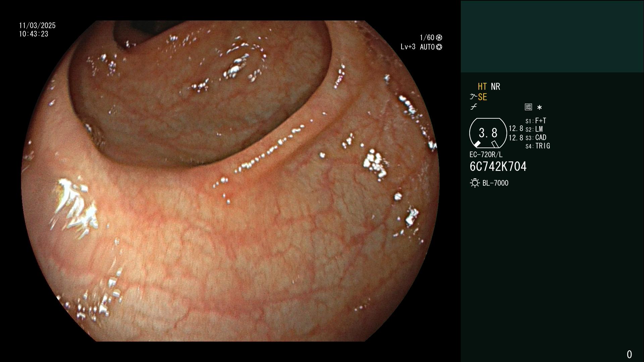This screenshot has height=362, width=644.
Task: Click the image counter 0
Action: pyautogui.click(x=629, y=354)
